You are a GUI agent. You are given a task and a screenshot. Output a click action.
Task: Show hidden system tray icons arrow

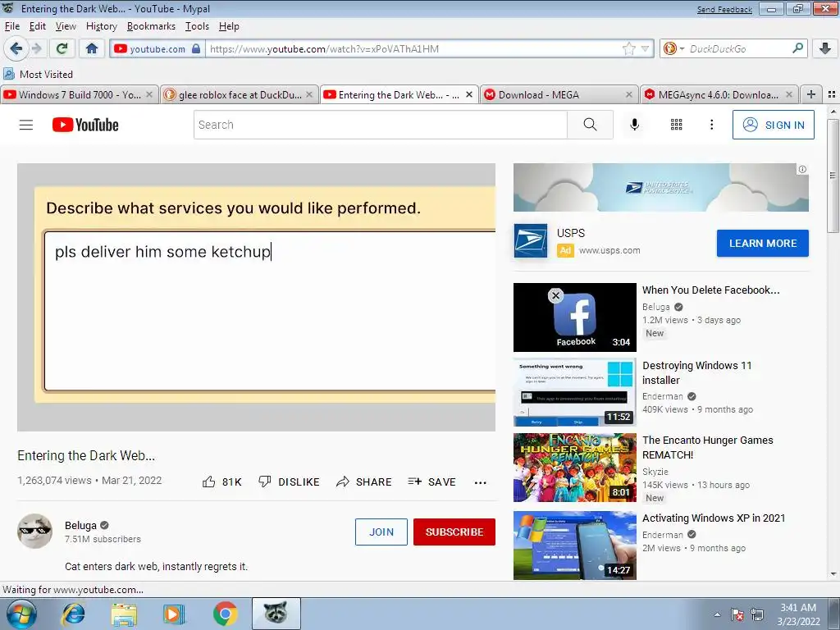tap(717, 614)
